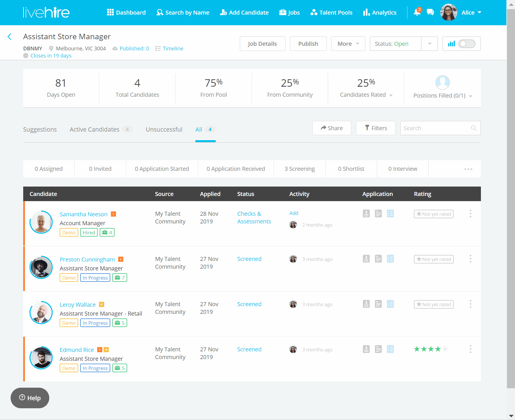Click Edmund Rice's profile photo thumbnail
515x420 pixels.
click(x=41, y=358)
